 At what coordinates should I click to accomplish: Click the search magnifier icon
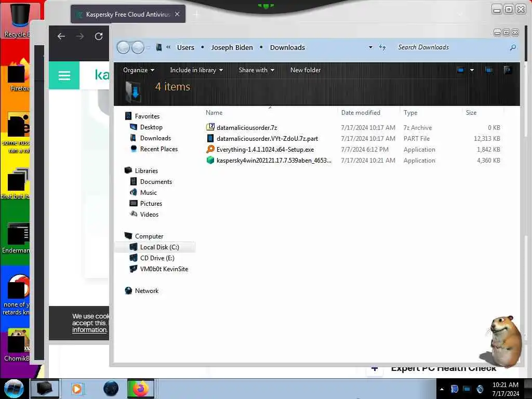513,47
